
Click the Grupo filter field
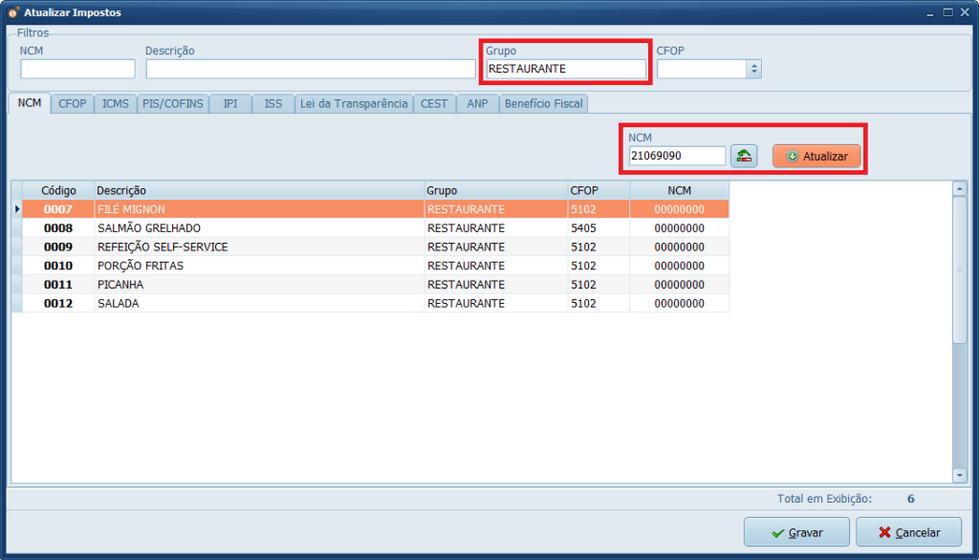[x=565, y=69]
